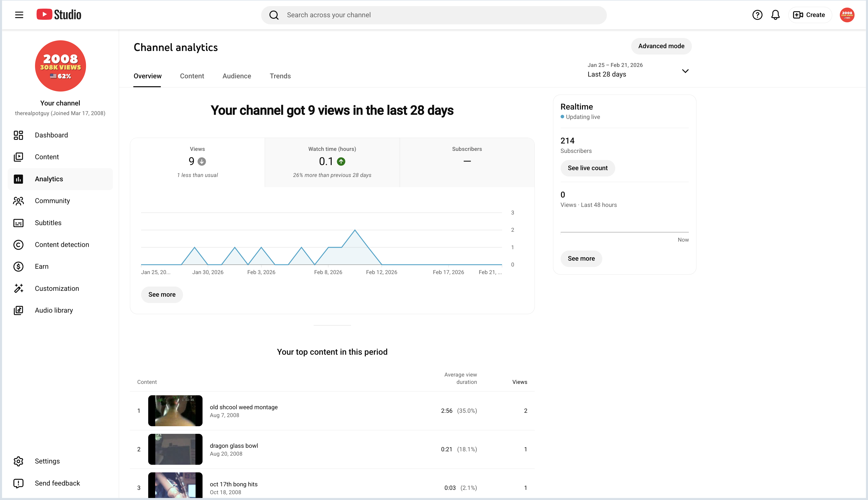Open Audio library page

click(x=60, y=310)
